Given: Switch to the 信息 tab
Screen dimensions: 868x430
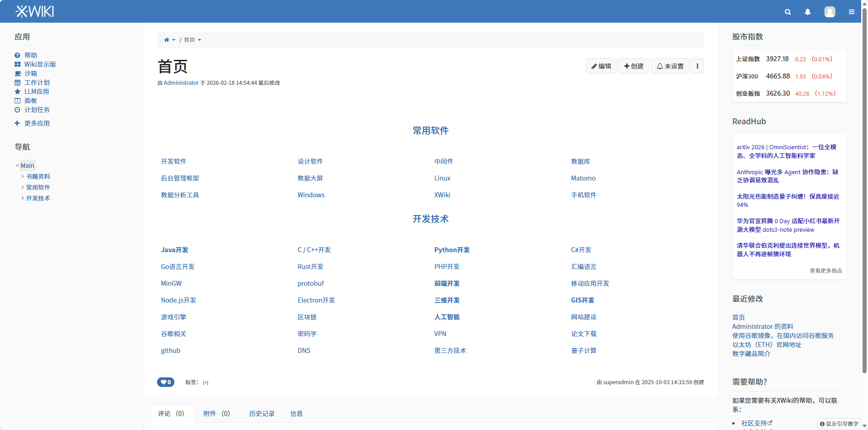Looking at the screenshot, I should pos(296,414).
